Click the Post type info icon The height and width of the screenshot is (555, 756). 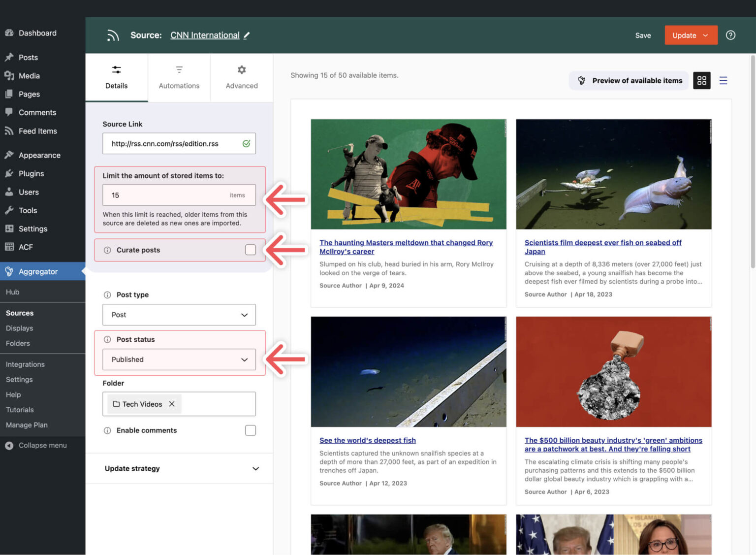[x=107, y=295]
